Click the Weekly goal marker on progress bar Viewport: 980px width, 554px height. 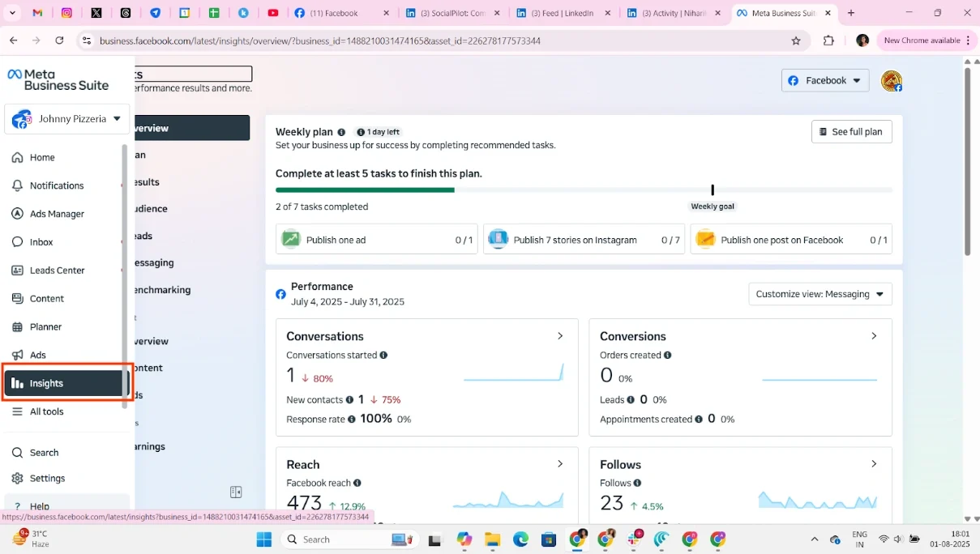coord(713,189)
